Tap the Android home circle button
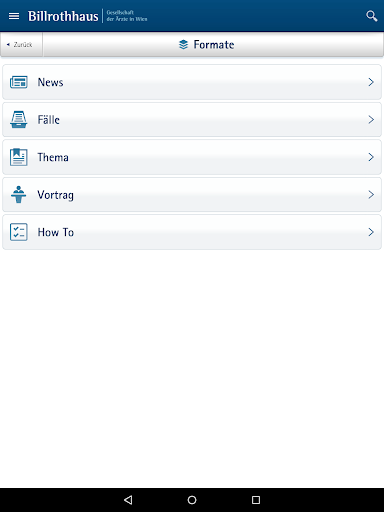This screenshot has height=512, width=384. tap(192, 500)
